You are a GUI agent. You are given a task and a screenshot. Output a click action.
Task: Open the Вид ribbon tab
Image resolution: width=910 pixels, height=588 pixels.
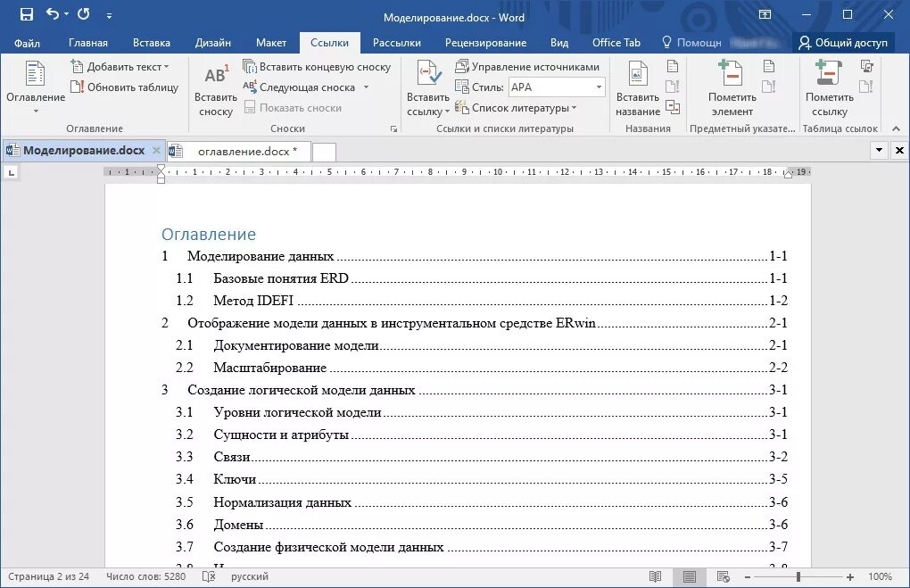click(559, 43)
